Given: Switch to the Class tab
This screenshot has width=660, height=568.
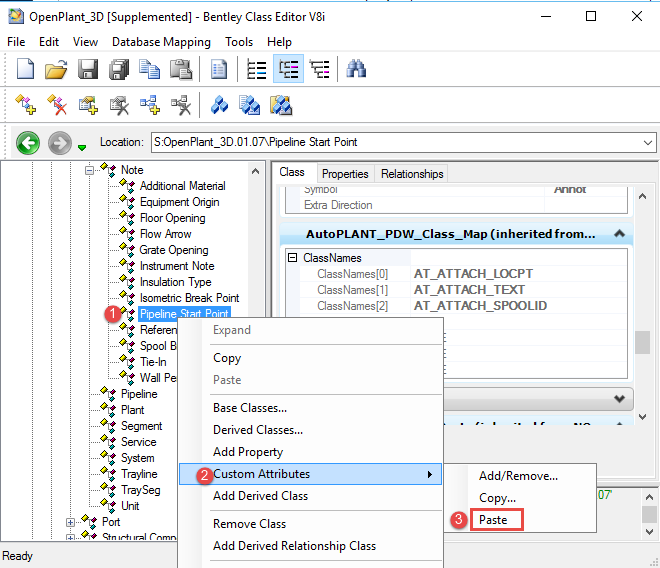Looking at the screenshot, I should pyautogui.click(x=292, y=172).
